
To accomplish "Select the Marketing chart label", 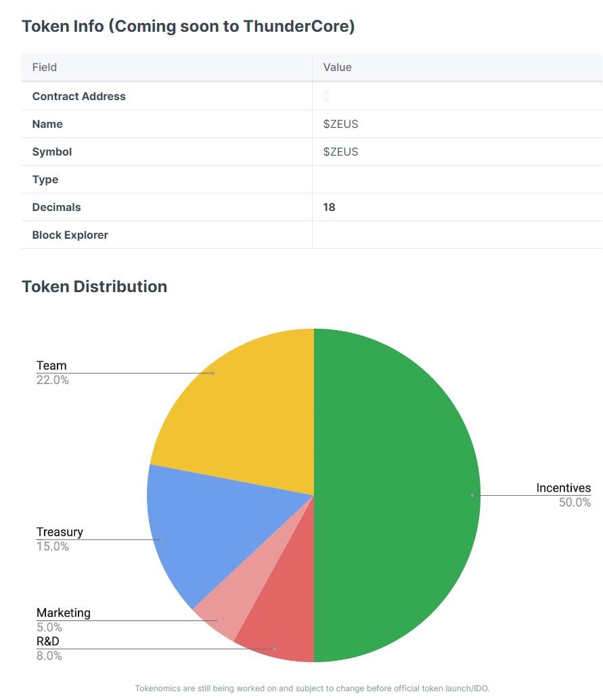I will pyautogui.click(x=64, y=613).
